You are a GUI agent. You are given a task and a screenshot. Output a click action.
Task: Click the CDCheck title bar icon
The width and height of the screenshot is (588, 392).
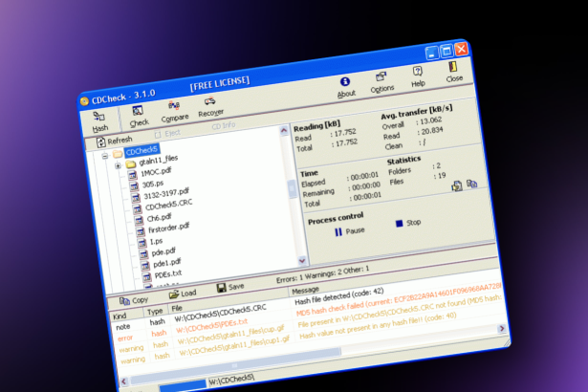point(84,101)
